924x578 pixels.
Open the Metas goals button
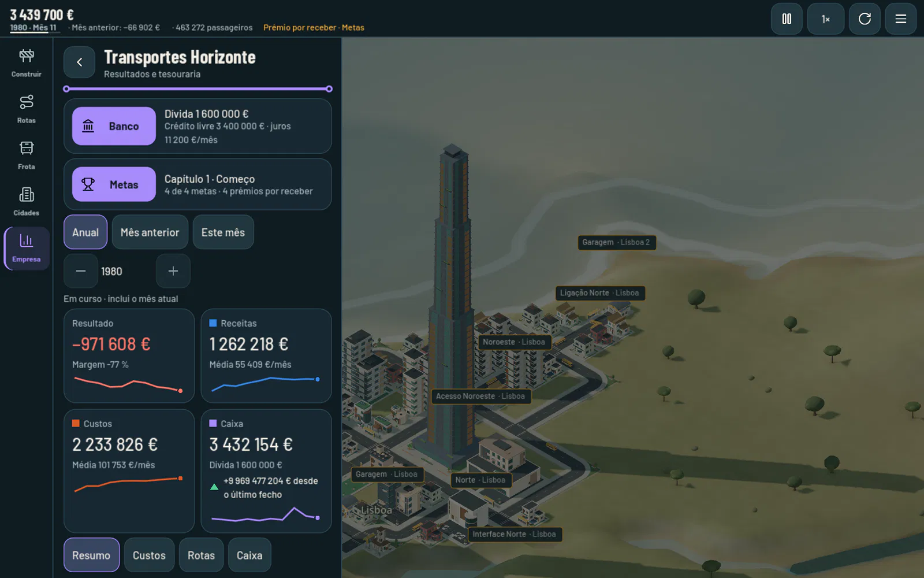(114, 184)
